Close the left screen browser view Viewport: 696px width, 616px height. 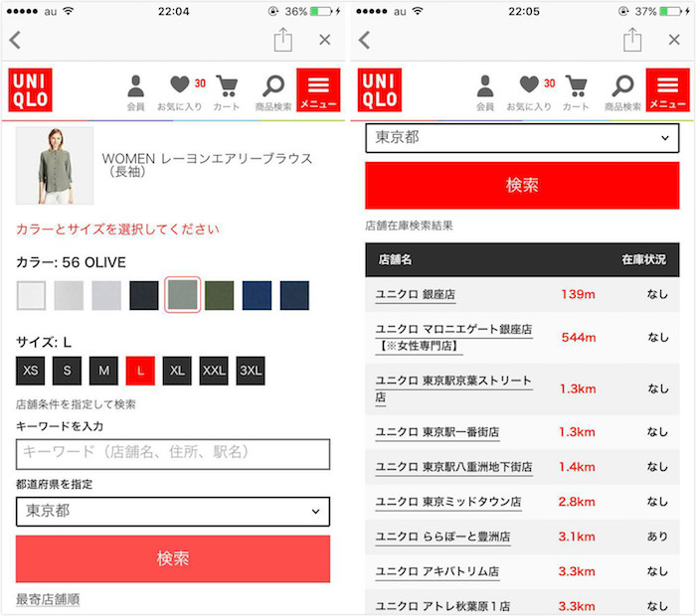point(325,40)
